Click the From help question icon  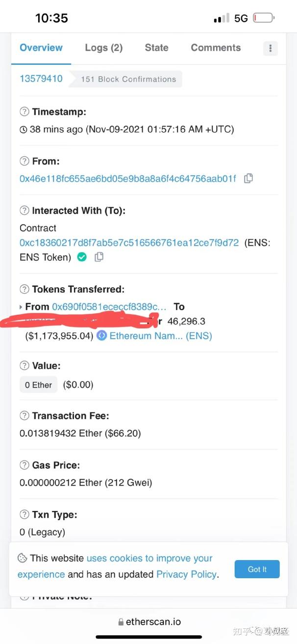point(24,161)
